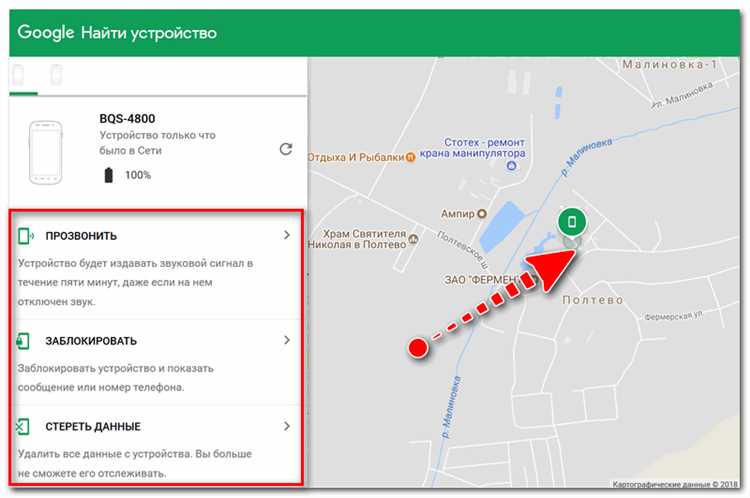Click the Google logo in header
Viewport: 750px width, 498px height.
click(45, 33)
